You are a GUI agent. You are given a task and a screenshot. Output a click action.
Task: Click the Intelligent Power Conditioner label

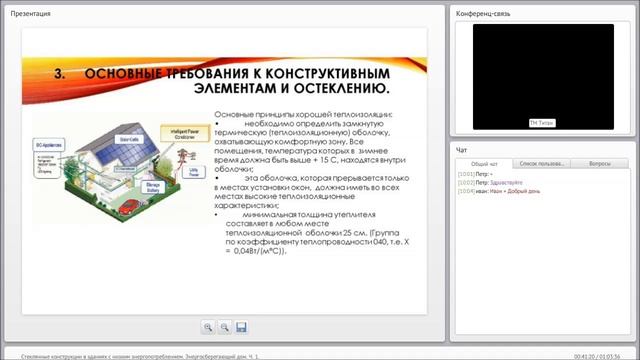(x=185, y=134)
